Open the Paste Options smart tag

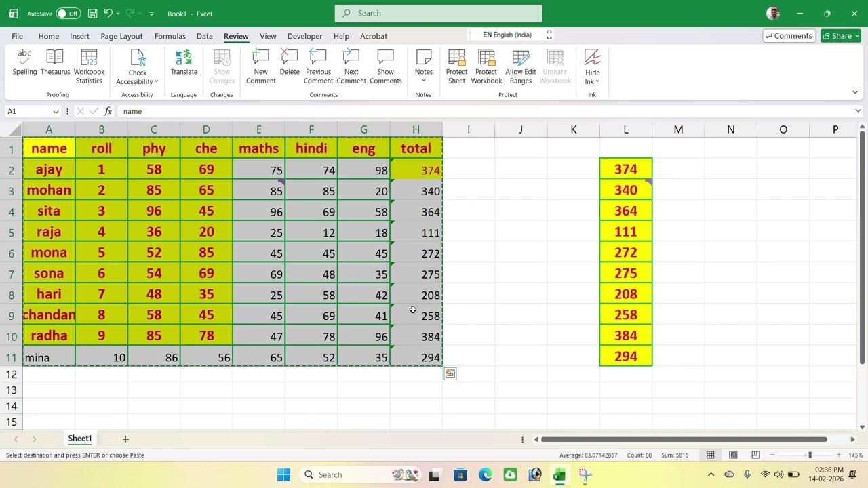click(x=450, y=373)
